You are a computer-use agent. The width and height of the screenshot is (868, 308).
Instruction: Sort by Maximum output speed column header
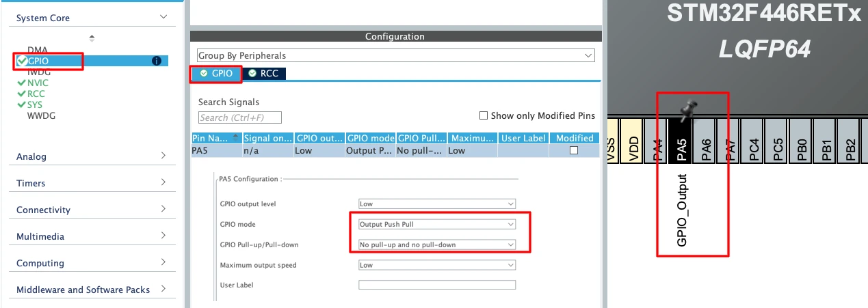tap(472, 138)
